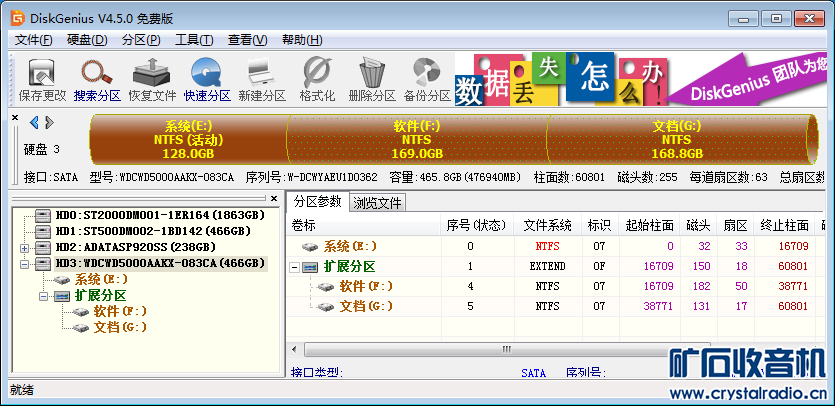Click the 备份分区 backup partition icon
The width and height of the screenshot is (835, 406).
click(x=427, y=80)
